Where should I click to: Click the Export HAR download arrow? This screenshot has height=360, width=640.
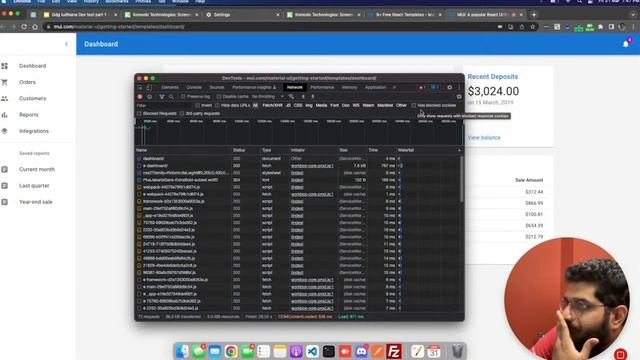click(313, 97)
